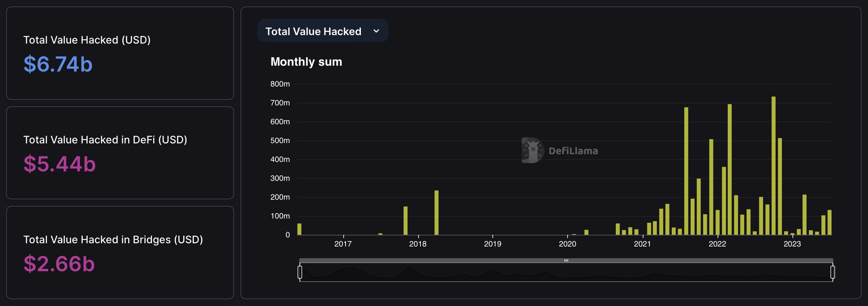Click the left handle of the range slider
868x306 pixels.
click(x=300, y=272)
